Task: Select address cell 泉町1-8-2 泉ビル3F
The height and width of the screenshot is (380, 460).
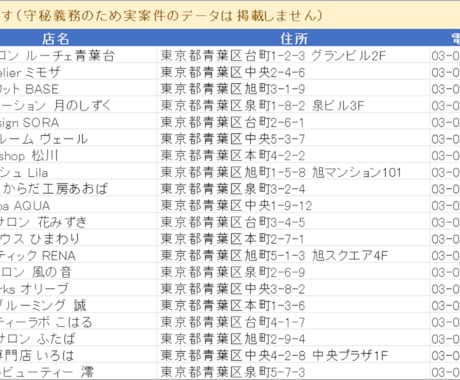Action: click(293, 105)
